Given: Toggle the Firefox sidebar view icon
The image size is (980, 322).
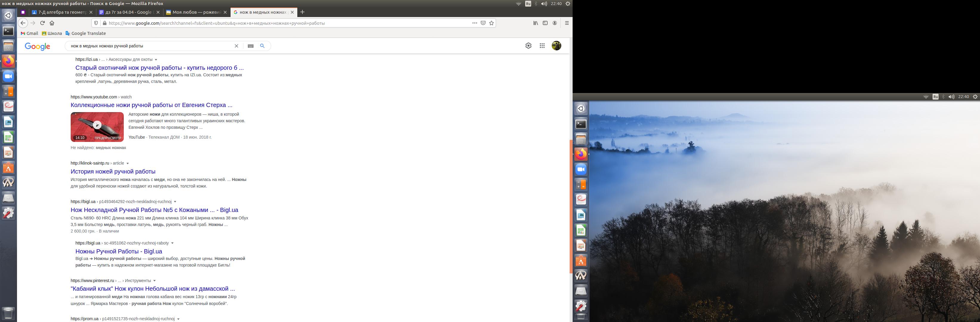Looking at the screenshot, I should [x=545, y=23].
